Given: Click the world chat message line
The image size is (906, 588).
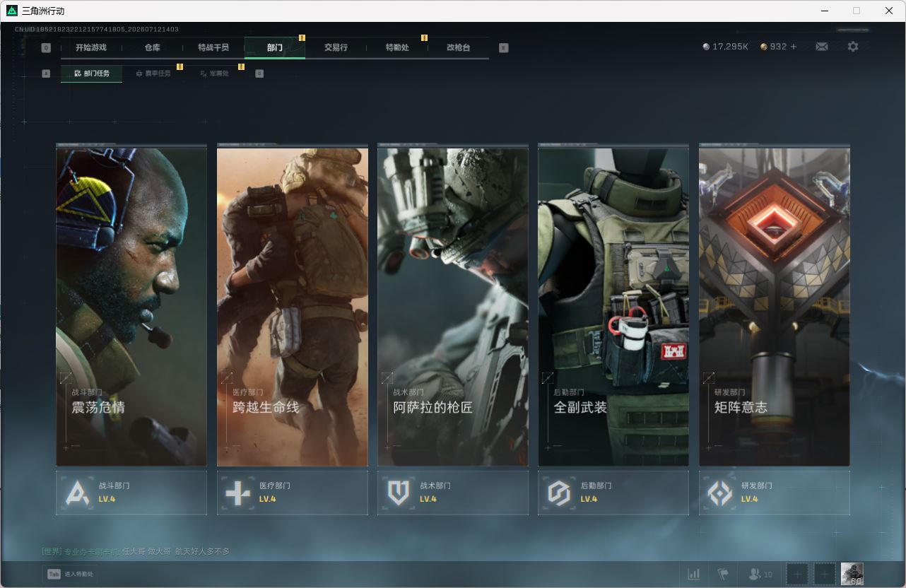Looking at the screenshot, I should tap(136, 551).
